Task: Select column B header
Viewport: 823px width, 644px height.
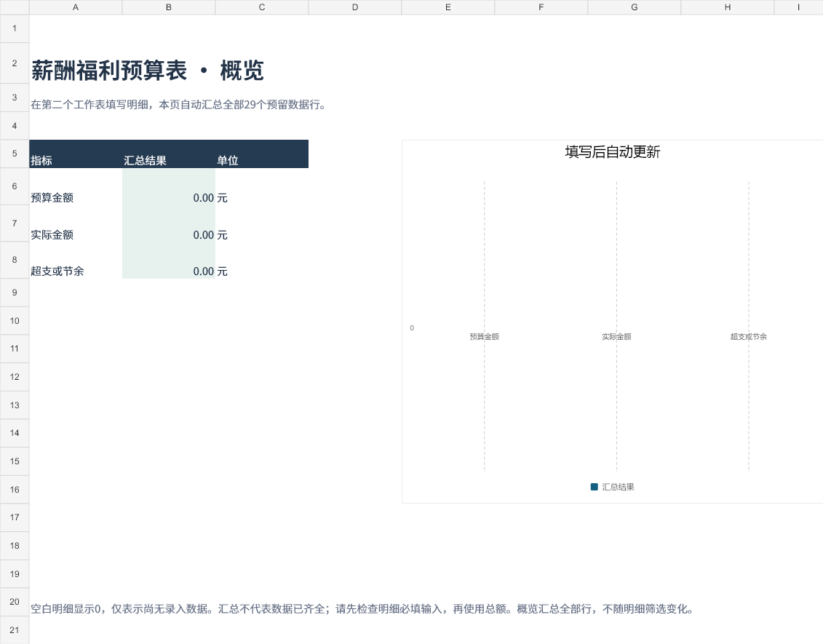Action: (169, 7)
